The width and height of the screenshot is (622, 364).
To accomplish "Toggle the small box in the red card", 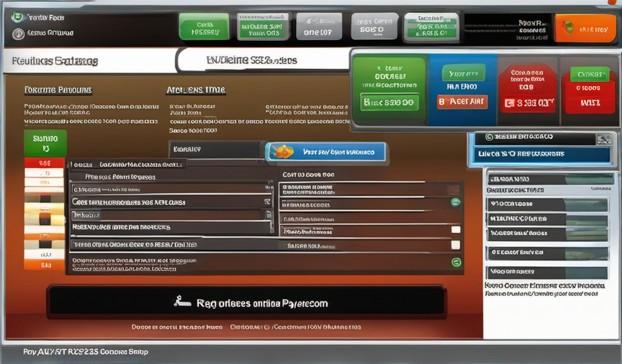I will pos(508,103).
